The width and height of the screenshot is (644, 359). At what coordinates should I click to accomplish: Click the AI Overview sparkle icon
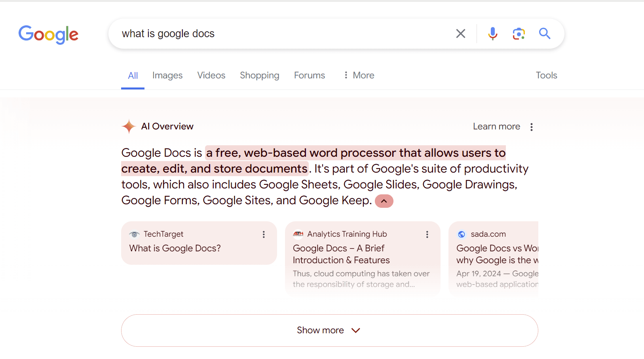[129, 126]
